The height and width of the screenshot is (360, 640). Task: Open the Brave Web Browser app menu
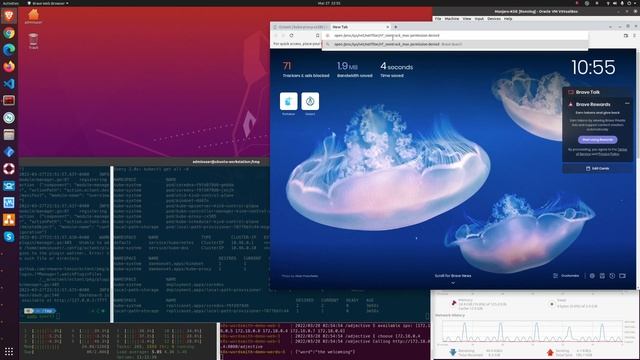(x=48, y=3)
